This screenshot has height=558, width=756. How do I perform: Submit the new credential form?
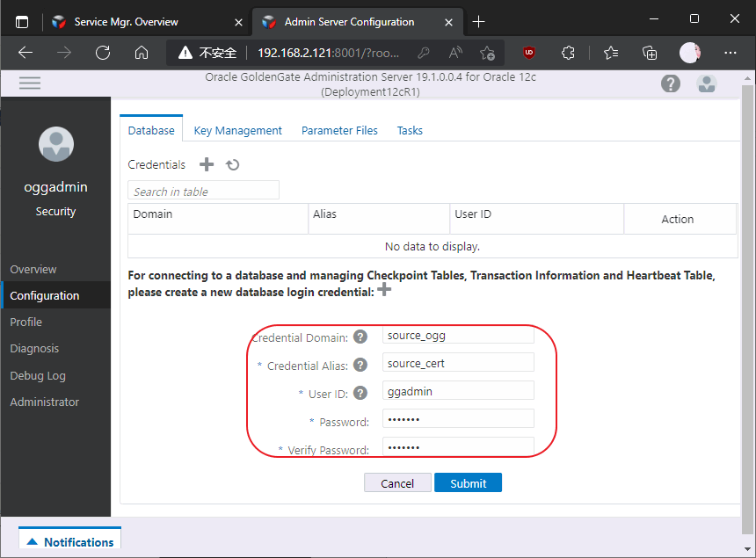468,482
